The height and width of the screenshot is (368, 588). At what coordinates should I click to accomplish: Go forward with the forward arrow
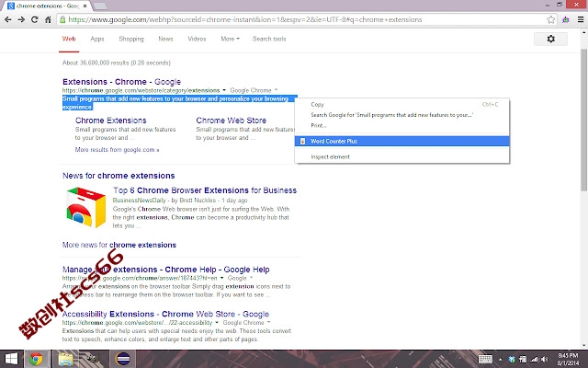[x=21, y=19]
